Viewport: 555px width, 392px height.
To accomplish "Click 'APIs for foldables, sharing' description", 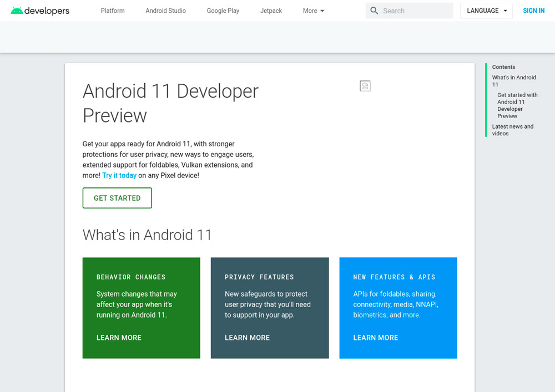I will (x=396, y=304).
